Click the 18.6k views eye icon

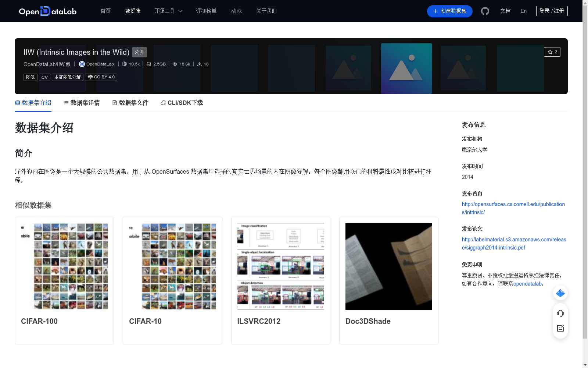[175, 64]
